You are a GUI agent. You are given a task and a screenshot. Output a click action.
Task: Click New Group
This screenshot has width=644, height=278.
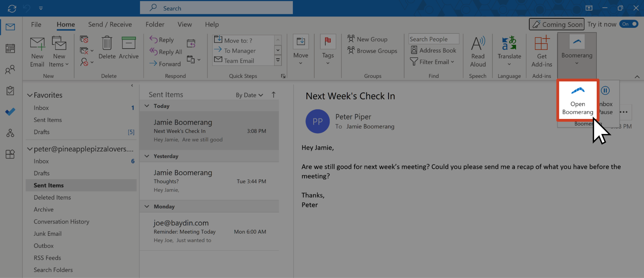click(x=368, y=39)
